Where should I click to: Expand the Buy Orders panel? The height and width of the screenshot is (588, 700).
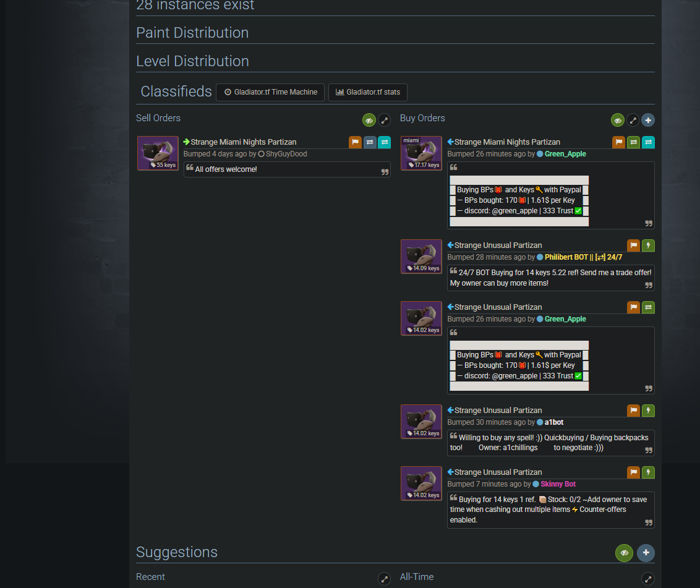[x=633, y=120]
